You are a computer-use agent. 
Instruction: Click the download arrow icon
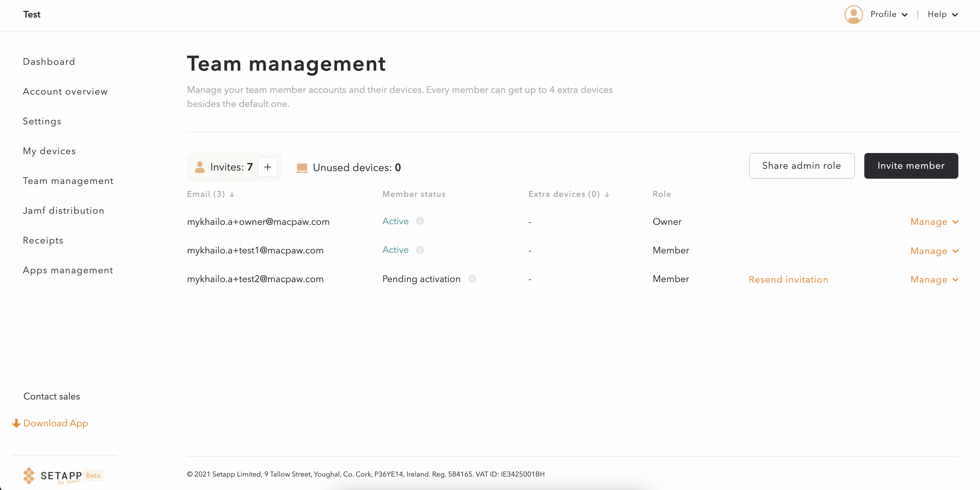16,423
